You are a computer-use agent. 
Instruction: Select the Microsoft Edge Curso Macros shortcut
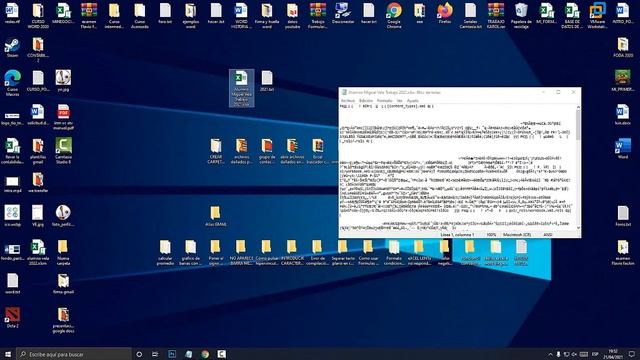click(12, 83)
